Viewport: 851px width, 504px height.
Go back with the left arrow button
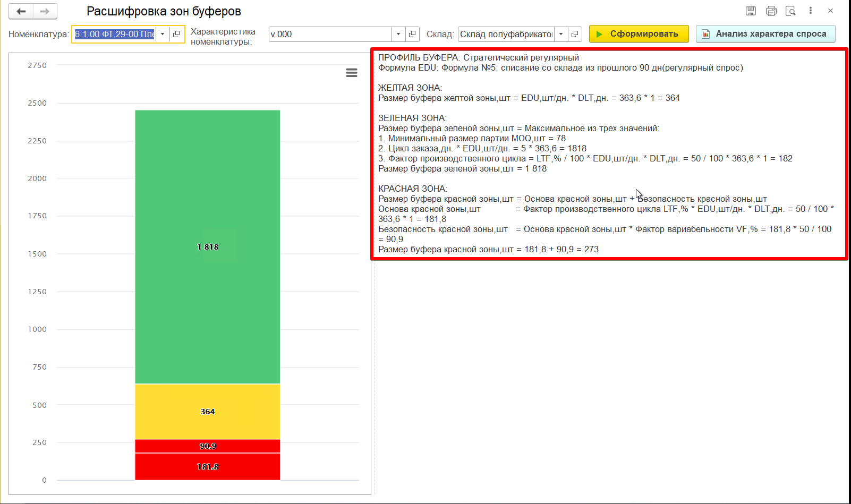[x=21, y=11]
